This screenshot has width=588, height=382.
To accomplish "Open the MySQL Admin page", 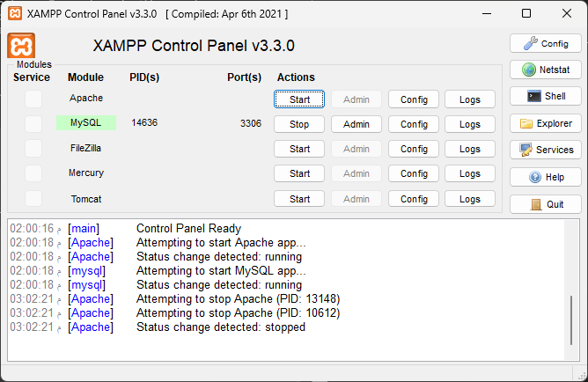I will 356,124.
